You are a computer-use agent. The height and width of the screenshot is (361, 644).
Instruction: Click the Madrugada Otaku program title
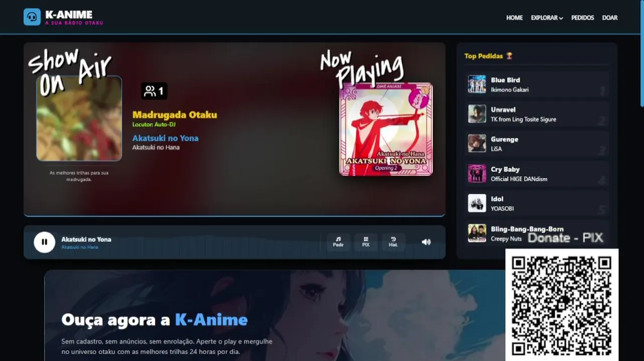click(175, 115)
